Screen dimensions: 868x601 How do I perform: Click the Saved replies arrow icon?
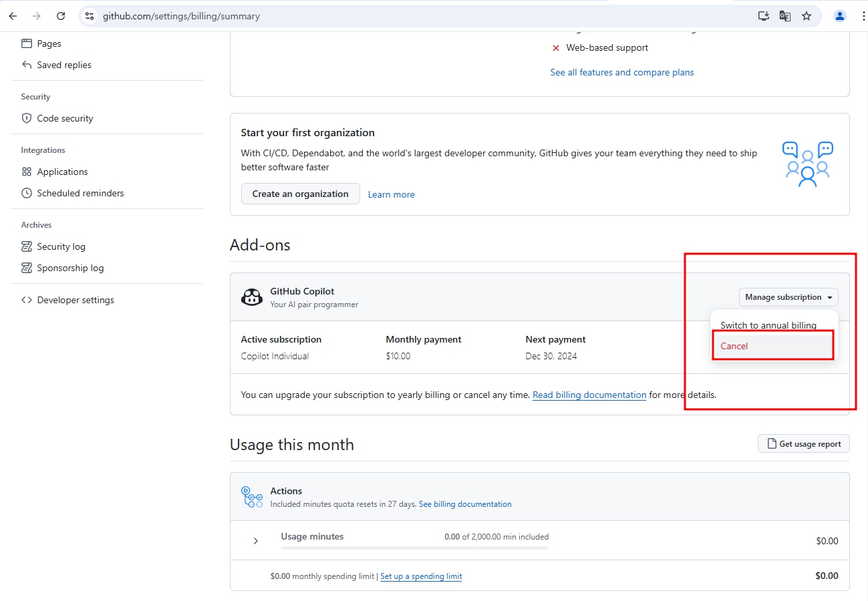pyautogui.click(x=27, y=65)
